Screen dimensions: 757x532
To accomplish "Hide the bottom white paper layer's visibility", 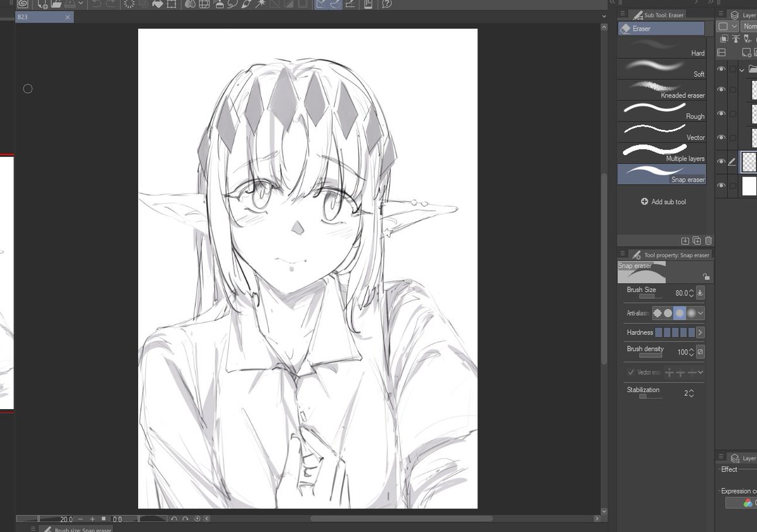I will pos(721,186).
